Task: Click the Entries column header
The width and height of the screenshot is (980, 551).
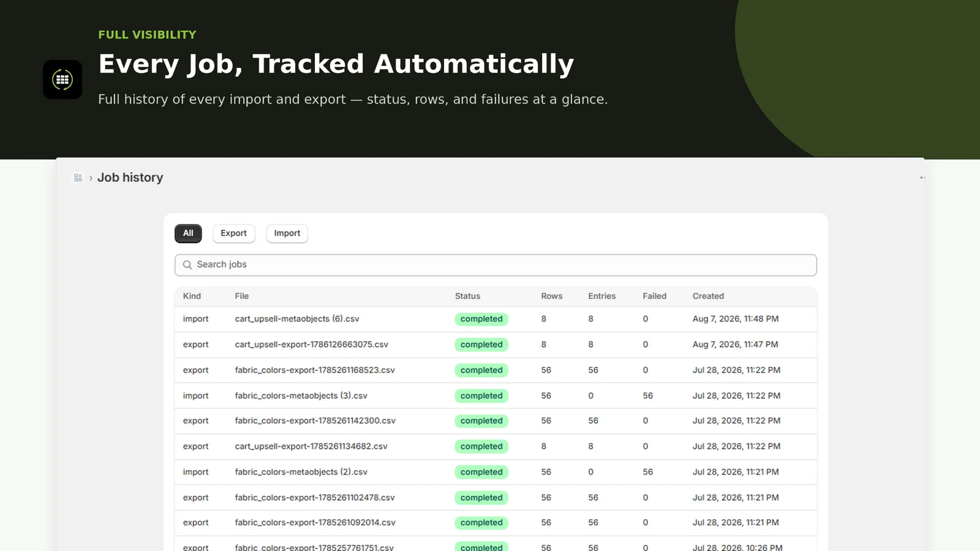Action: click(x=602, y=296)
